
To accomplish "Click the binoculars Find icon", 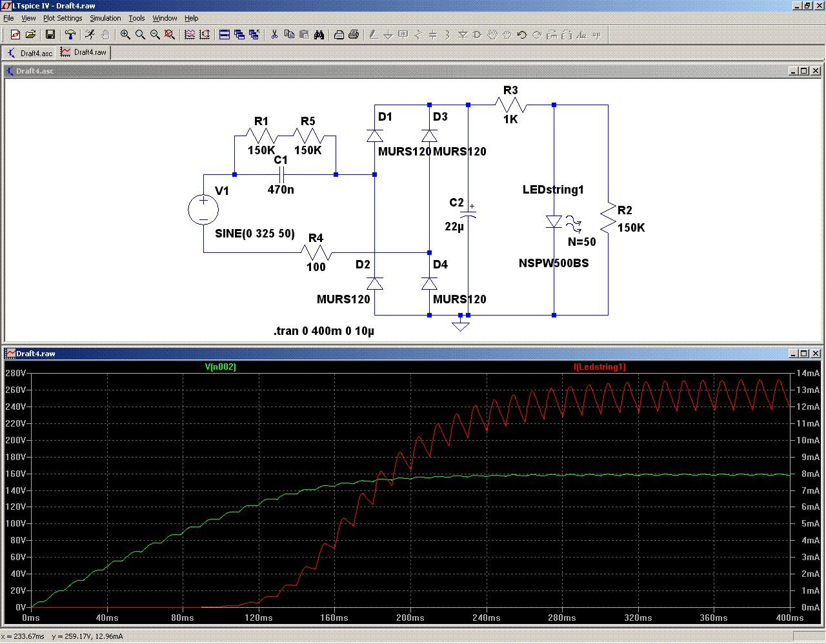I will pyautogui.click(x=319, y=35).
